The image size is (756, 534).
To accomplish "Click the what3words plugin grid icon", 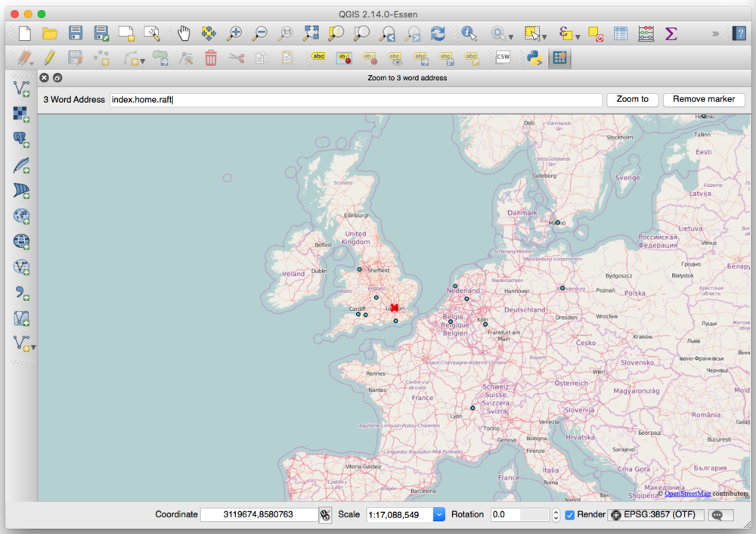I will point(559,58).
